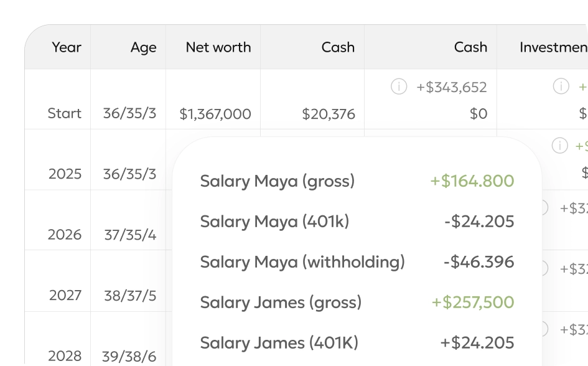Click Cash header beside Investments column
588x366 pixels.
click(470, 47)
